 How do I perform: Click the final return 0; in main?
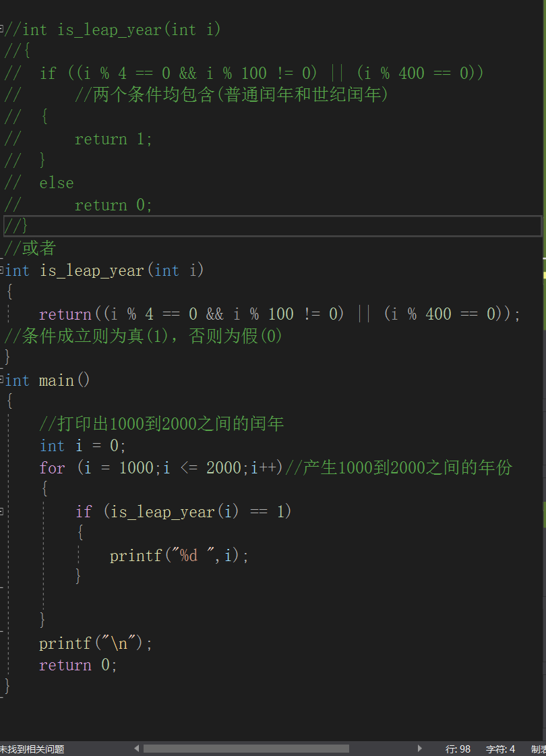point(78,666)
